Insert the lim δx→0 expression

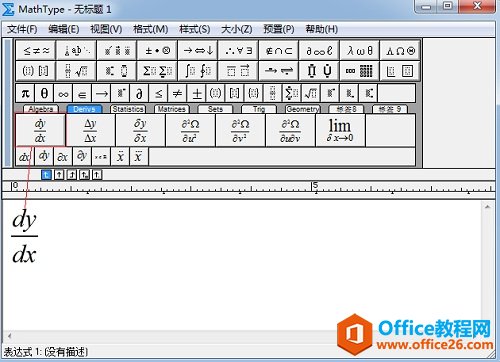point(340,130)
